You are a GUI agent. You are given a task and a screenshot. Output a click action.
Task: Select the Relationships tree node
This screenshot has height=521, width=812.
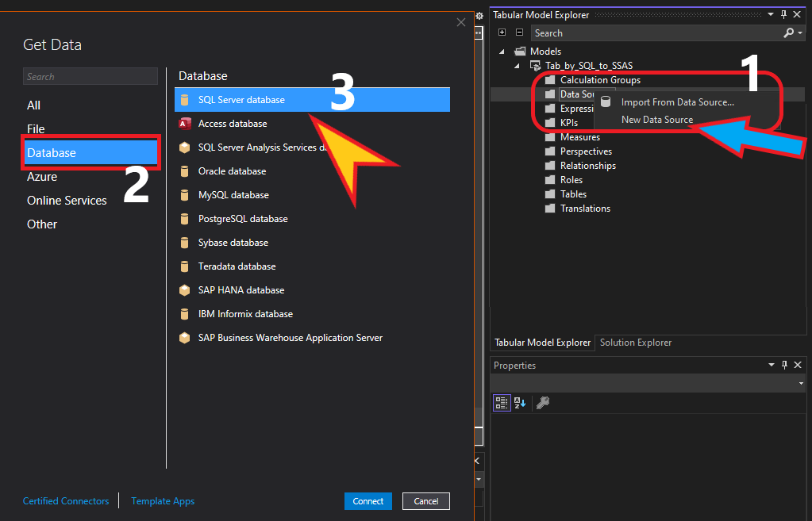tap(588, 166)
